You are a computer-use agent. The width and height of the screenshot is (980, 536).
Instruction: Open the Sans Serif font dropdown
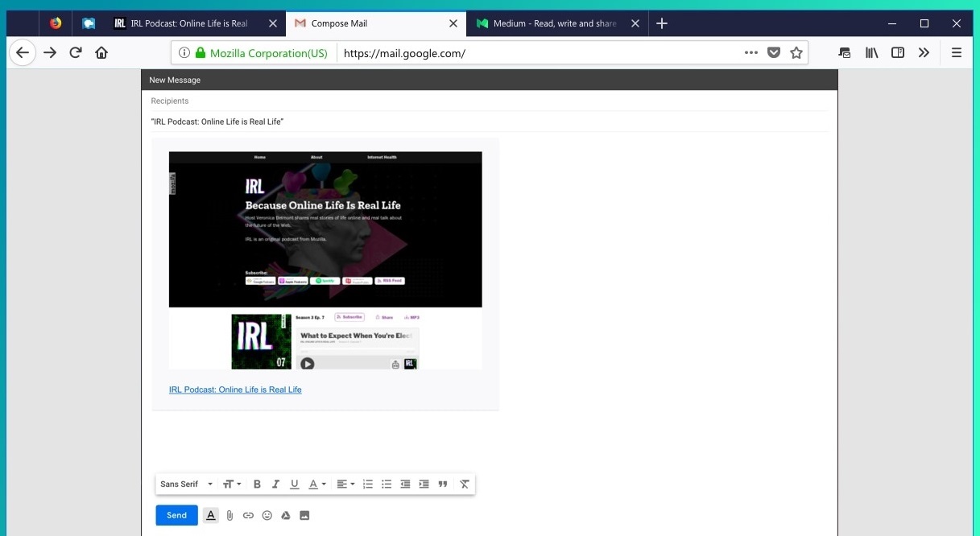click(x=187, y=484)
